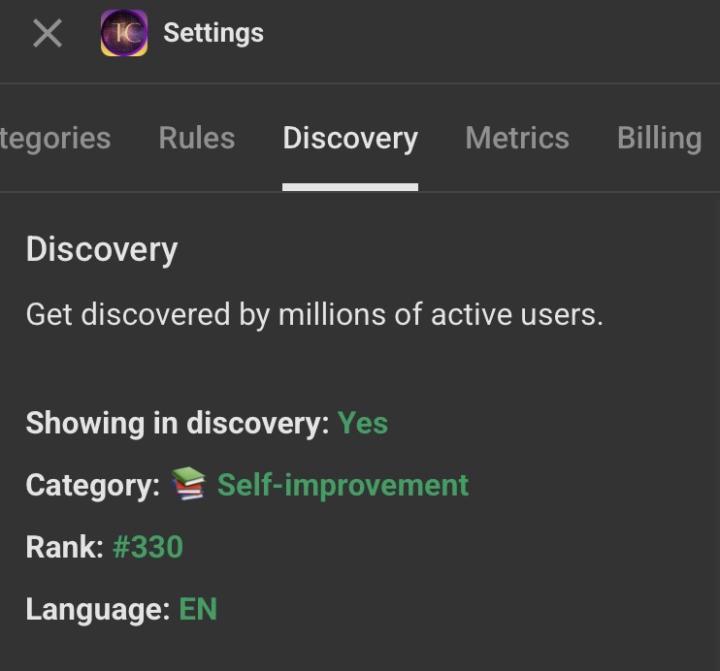Go to the Metrics tab

coord(517,138)
